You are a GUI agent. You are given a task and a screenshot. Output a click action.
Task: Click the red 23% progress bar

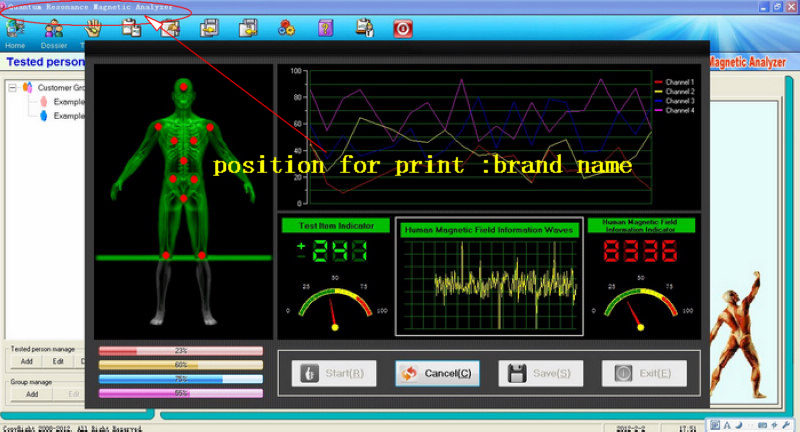181,351
